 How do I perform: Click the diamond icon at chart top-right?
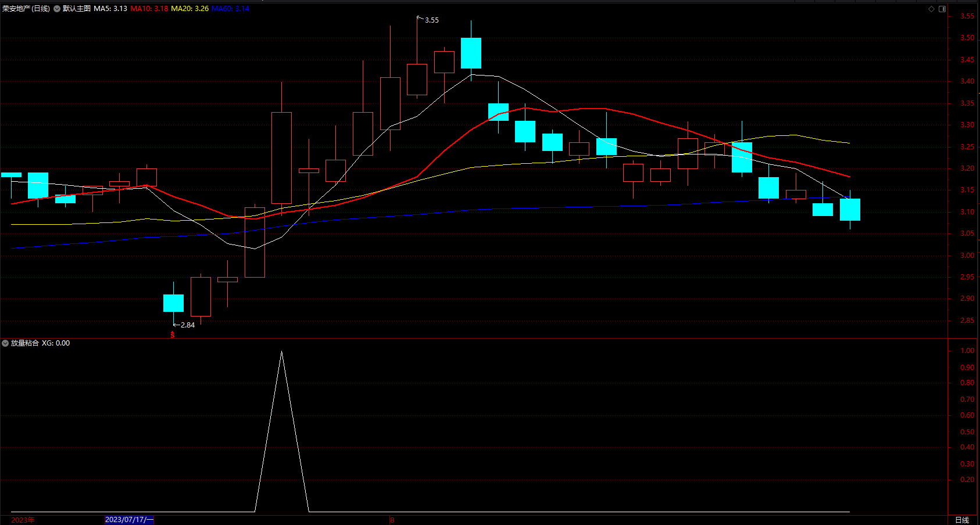point(931,9)
